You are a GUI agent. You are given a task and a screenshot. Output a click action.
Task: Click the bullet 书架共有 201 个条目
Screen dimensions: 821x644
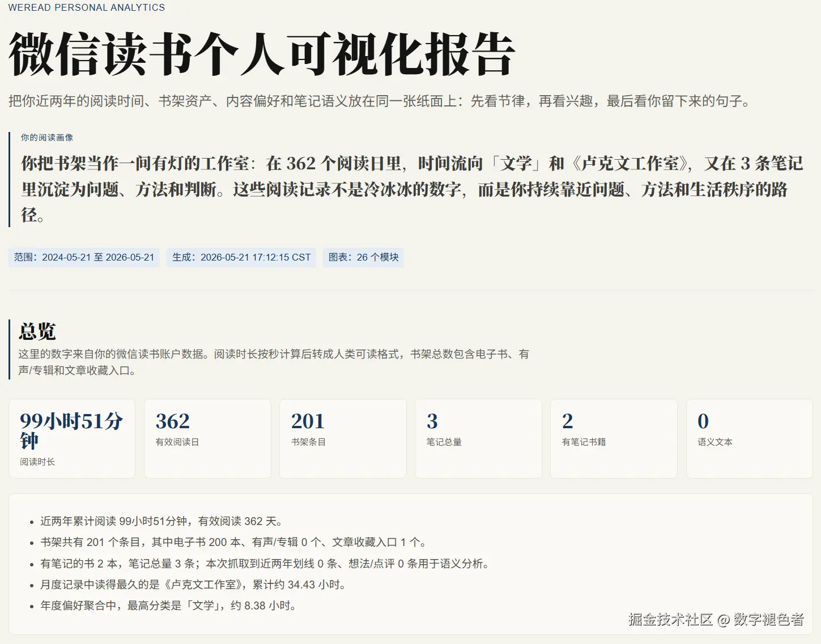tap(233, 542)
